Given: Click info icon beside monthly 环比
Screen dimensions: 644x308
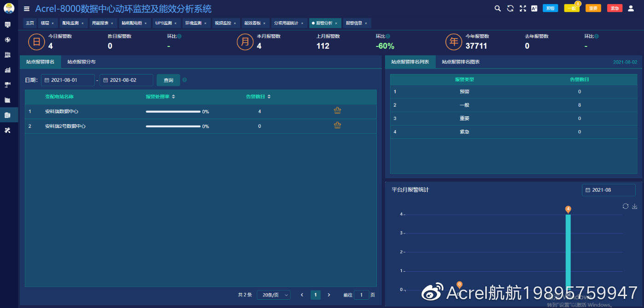Looking at the screenshot, I should (388, 36).
